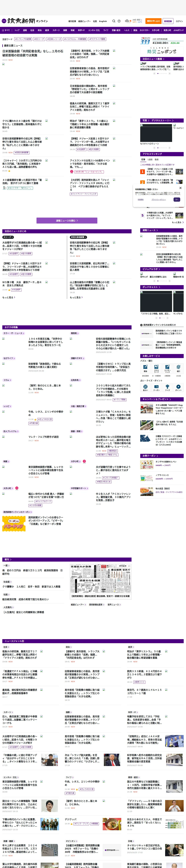Open カラー・ザ・ニュース feature label
The width and height of the screenshot is (186, 868).
tap(13, 333)
